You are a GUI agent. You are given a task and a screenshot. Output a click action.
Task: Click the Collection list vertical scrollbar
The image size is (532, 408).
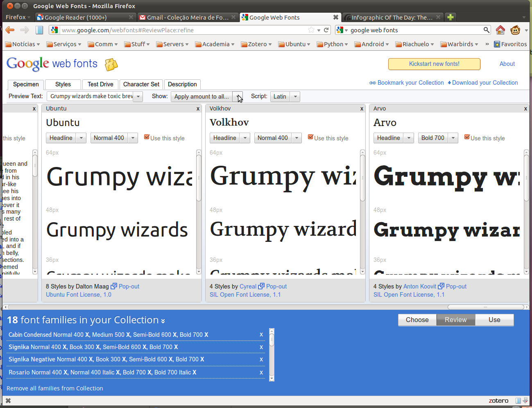pos(272,355)
